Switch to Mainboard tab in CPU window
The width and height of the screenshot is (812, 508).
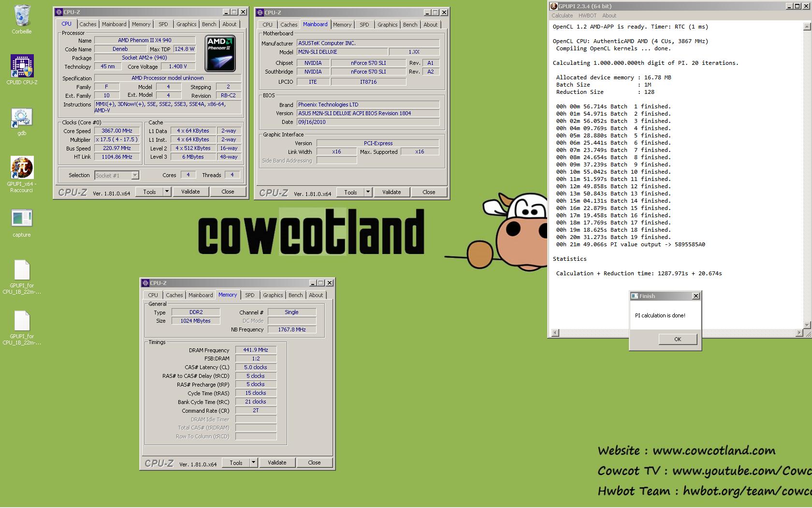tap(114, 24)
